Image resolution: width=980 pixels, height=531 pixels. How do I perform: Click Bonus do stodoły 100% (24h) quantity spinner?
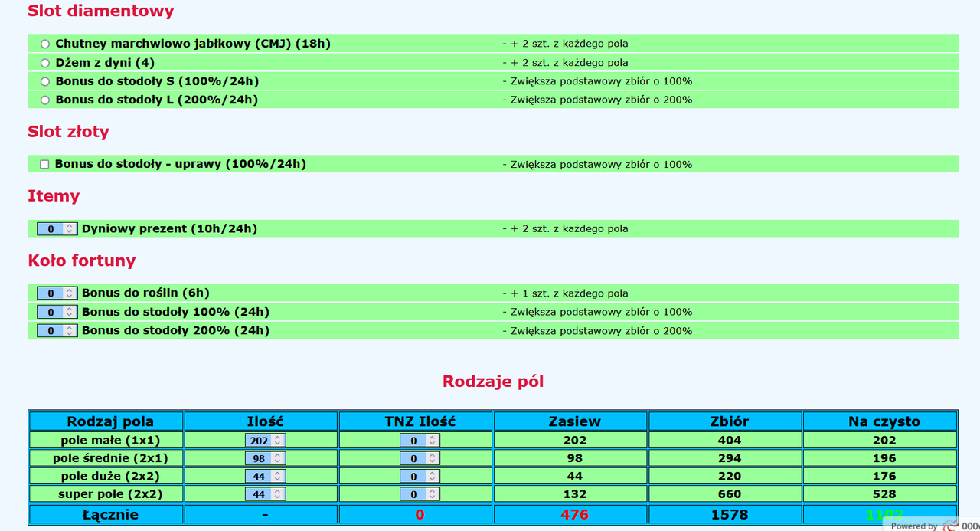(70, 312)
